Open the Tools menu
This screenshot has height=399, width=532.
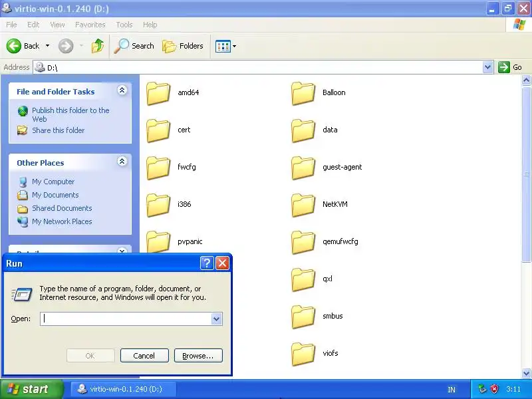click(124, 25)
